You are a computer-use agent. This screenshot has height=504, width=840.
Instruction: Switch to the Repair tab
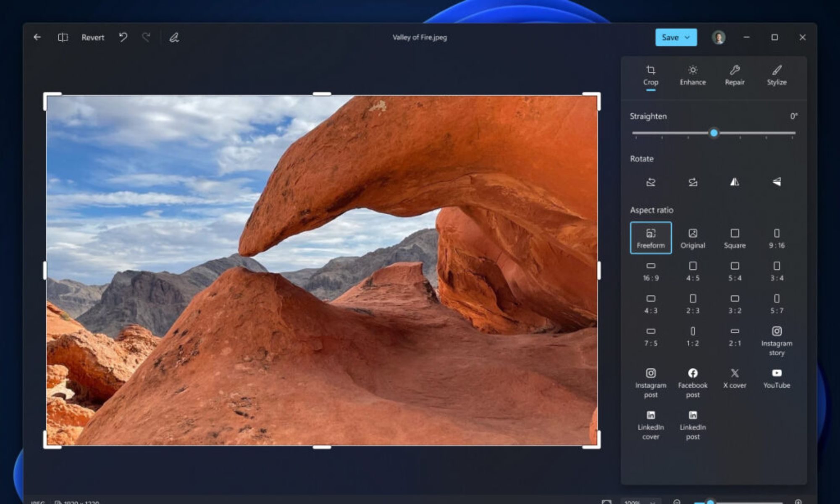point(735,76)
